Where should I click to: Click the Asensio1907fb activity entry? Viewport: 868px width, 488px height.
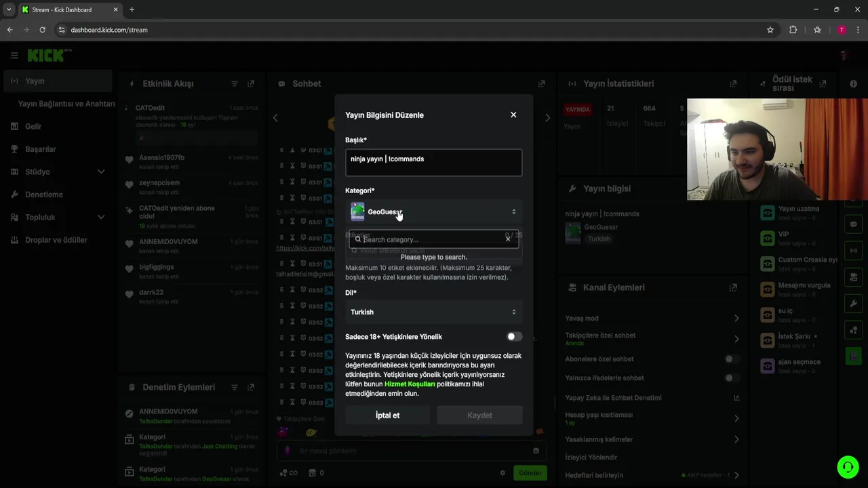(191, 161)
